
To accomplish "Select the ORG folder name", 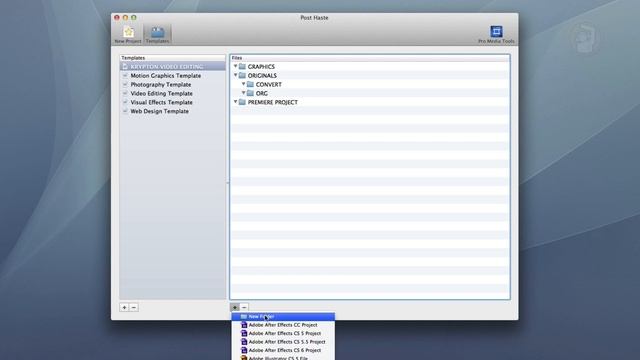I will (x=262, y=93).
